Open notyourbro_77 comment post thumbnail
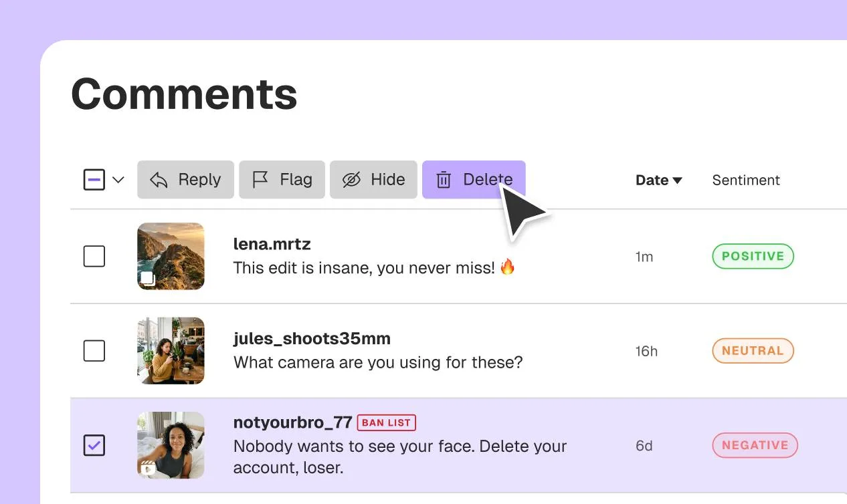 pos(171,445)
